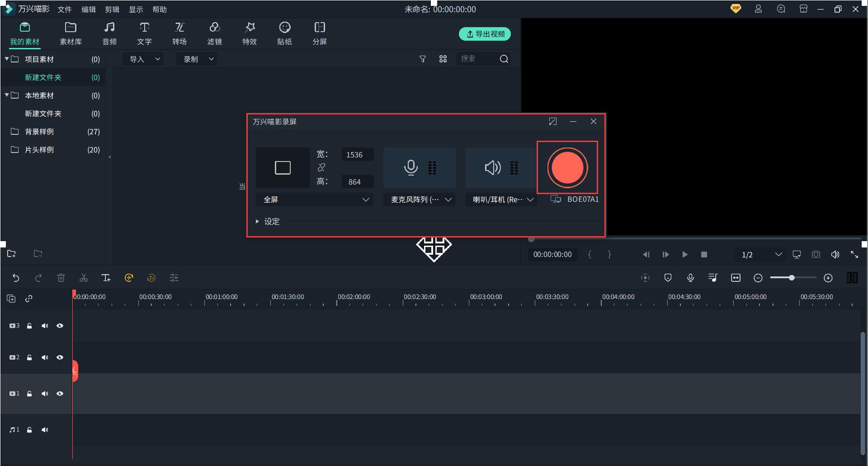Click the undo arrow icon

click(x=16, y=278)
